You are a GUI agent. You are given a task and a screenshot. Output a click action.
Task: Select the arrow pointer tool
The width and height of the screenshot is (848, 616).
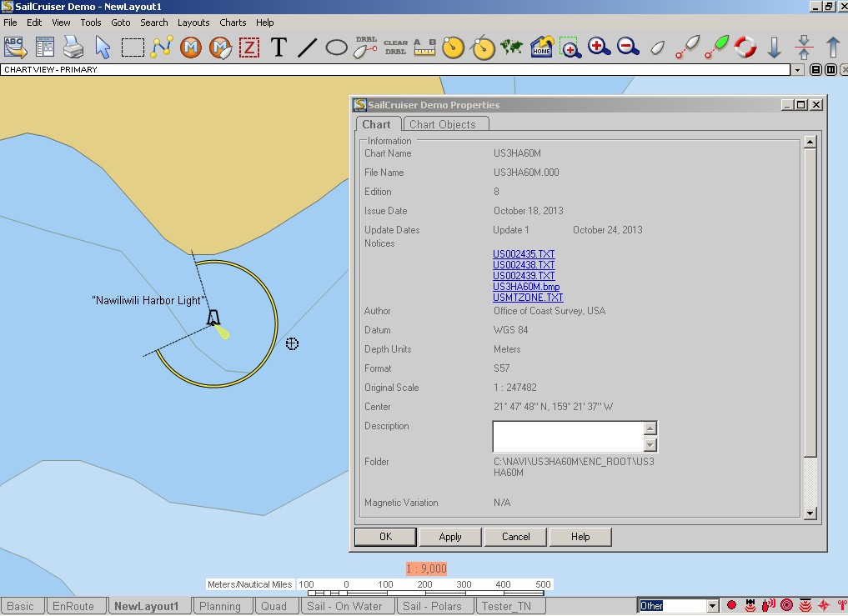(x=103, y=48)
